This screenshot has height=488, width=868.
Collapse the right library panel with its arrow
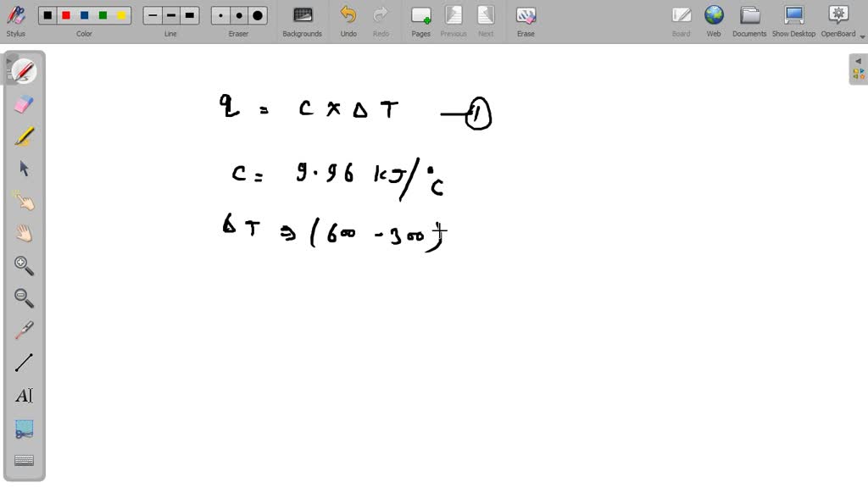pyautogui.click(x=859, y=62)
